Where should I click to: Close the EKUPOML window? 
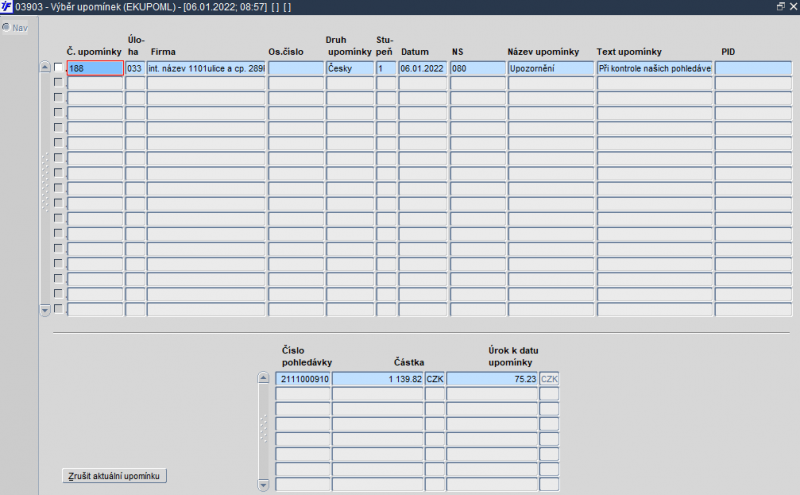793,7
